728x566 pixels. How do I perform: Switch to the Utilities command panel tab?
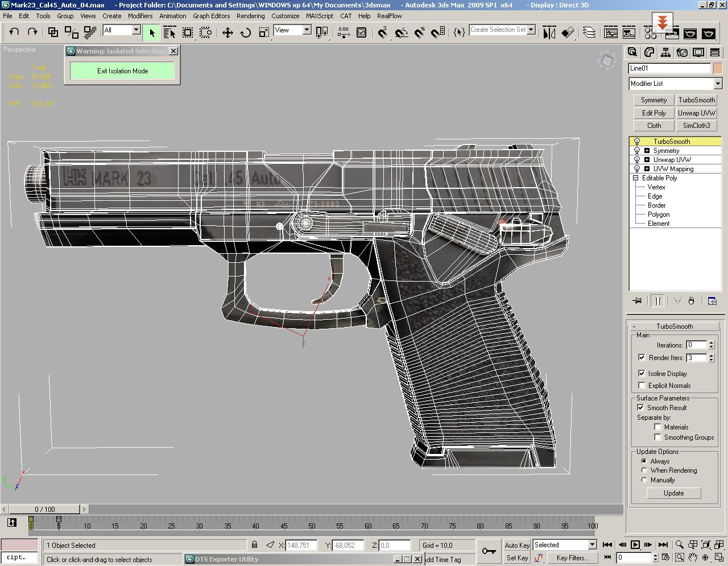pyautogui.click(x=715, y=53)
